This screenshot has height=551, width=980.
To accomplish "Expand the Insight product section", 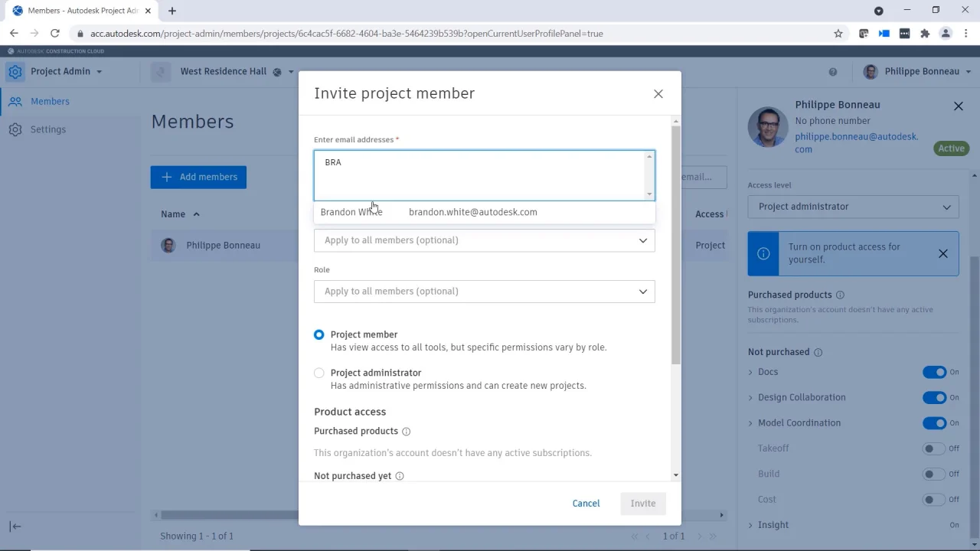I will pos(750,525).
